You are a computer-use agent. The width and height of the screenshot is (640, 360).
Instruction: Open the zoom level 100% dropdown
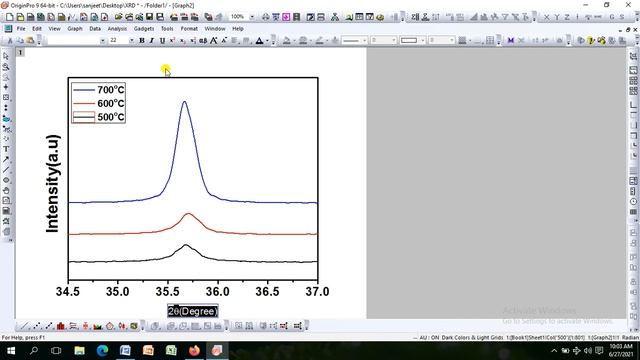[252, 17]
